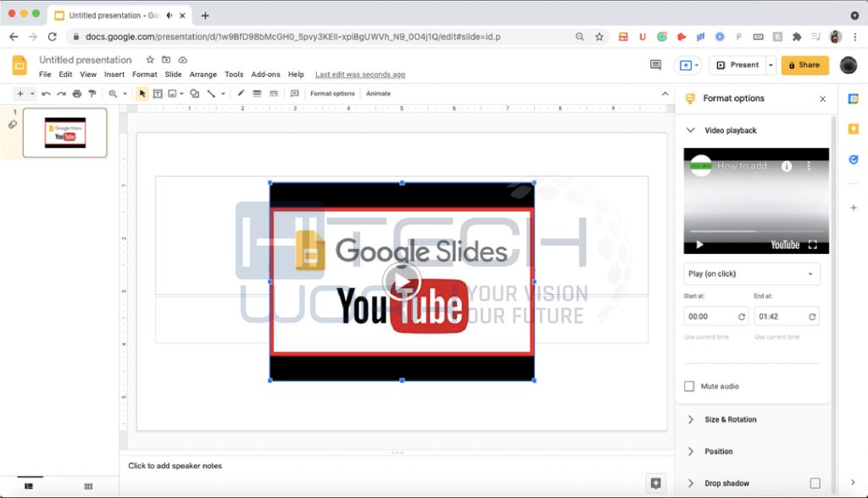868x498 pixels.
Task: Check the cloud document status icon
Action: (x=183, y=59)
